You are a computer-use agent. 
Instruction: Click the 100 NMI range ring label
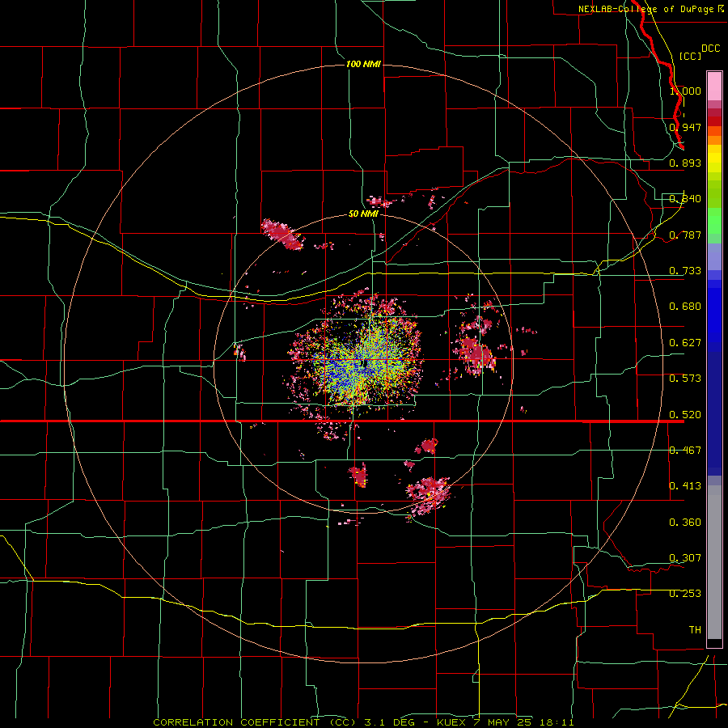pos(363,64)
